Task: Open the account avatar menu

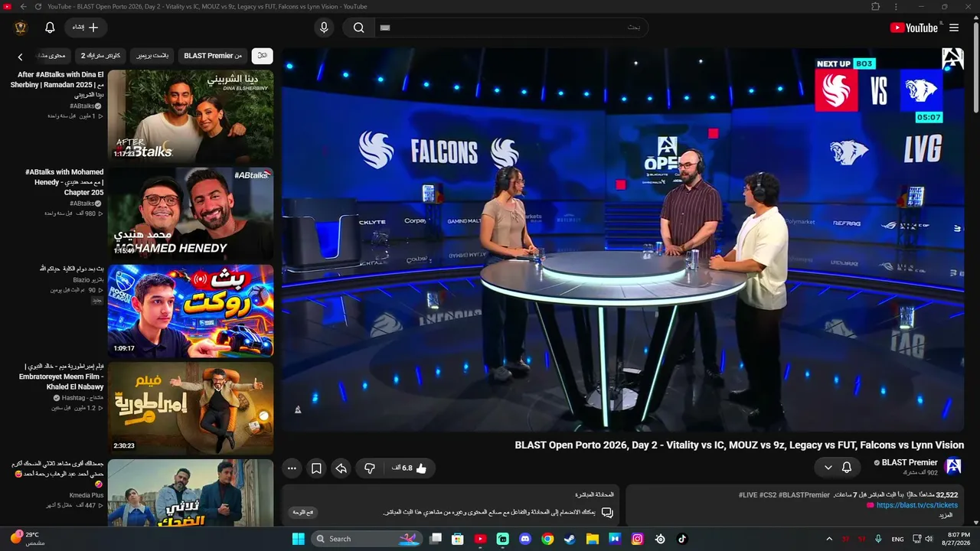Action: point(21,28)
